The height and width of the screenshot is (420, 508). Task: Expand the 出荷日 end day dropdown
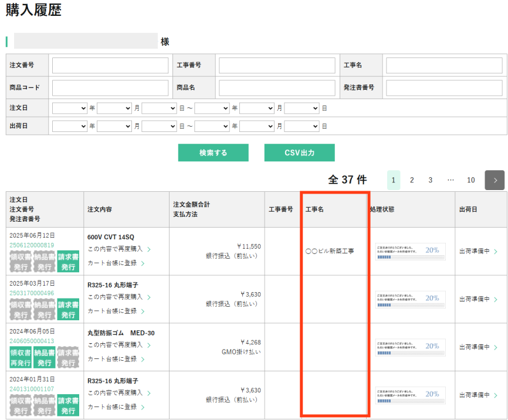[302, 126]
